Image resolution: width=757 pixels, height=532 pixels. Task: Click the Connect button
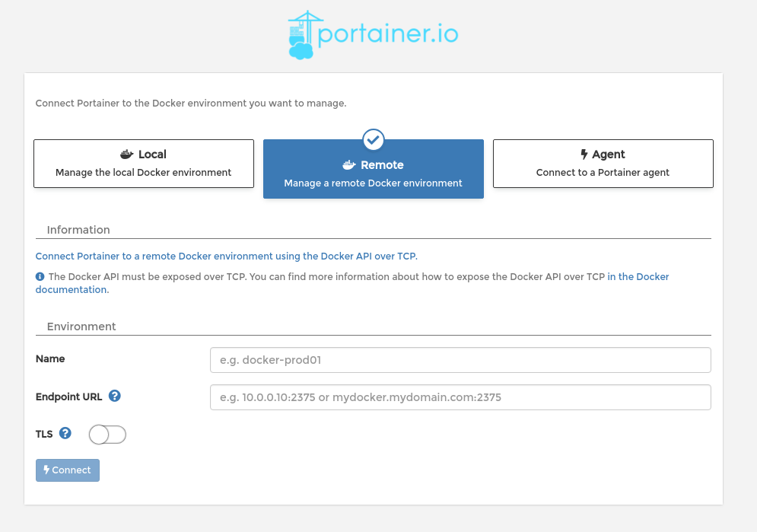[x=68, y=470]
